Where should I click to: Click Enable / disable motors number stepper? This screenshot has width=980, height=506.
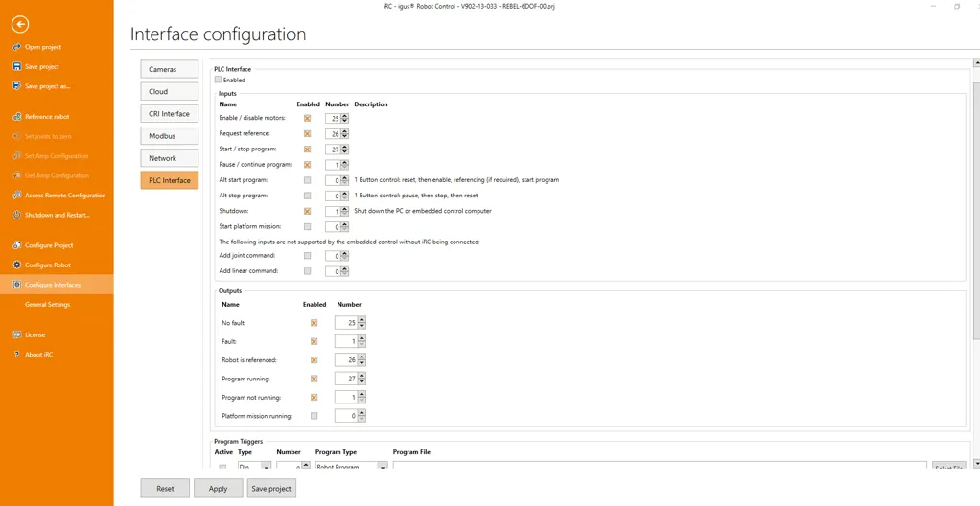[x=345, y=118]
